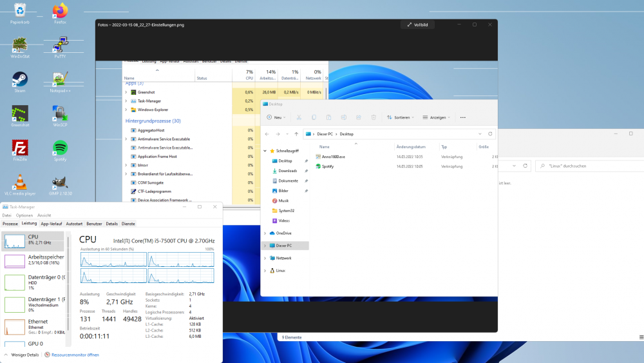Viewport: 644px width, 363px height.
Task: Click the up-arrow navigation button in Explorer
Action: 296,134
